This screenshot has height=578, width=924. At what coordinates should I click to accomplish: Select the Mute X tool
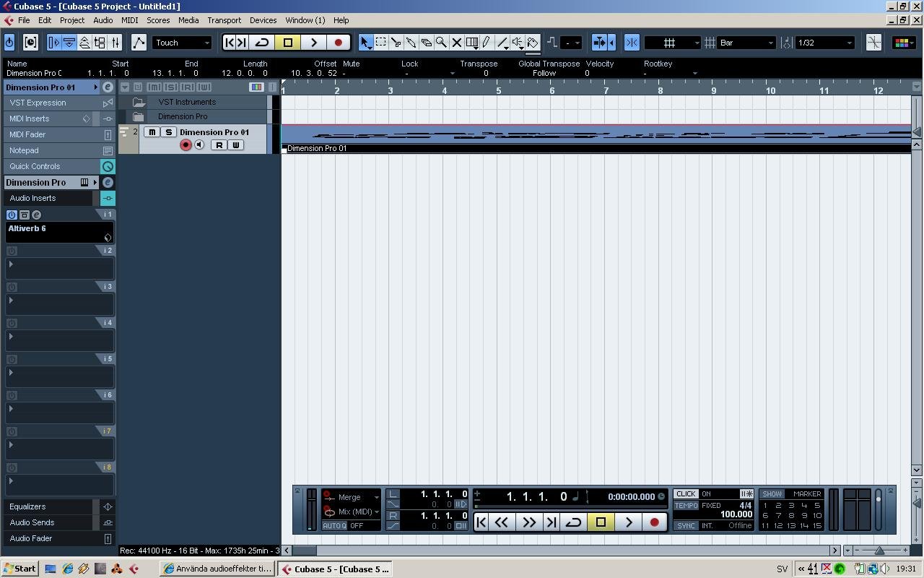(456, 43)
